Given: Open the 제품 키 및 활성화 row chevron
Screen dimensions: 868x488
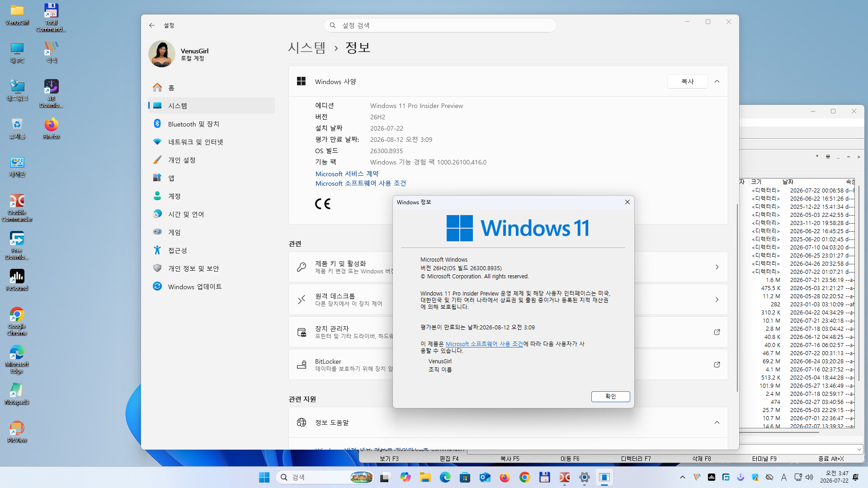Looking at the screenshot, I should click(717, 267).
